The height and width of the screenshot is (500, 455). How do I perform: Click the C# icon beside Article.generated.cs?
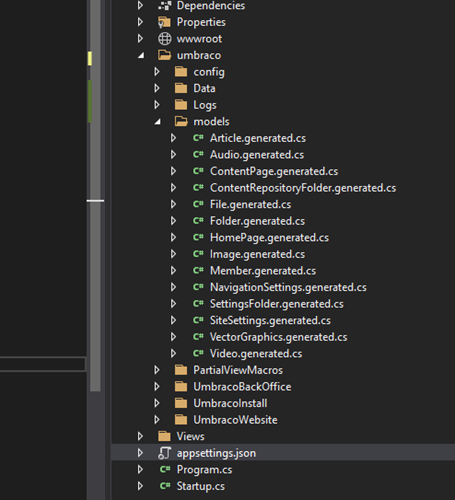click(x=198, y=138)
